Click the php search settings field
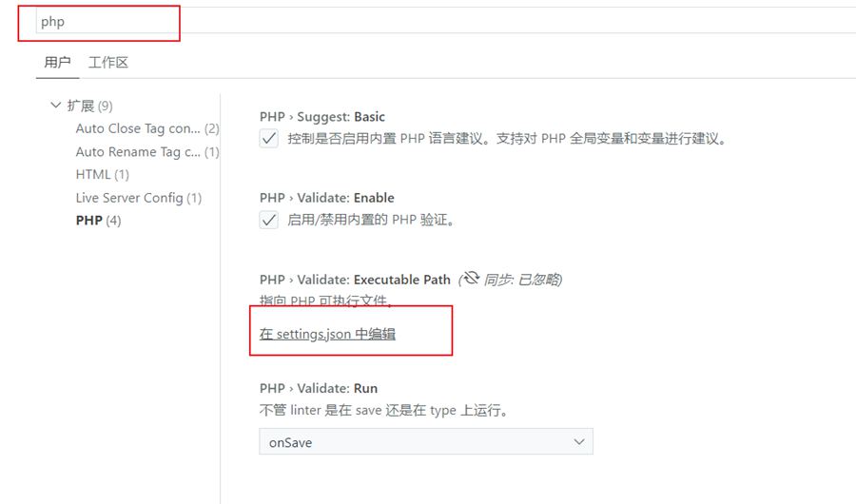This screenshot has width=856, height=504. [437, 21]
